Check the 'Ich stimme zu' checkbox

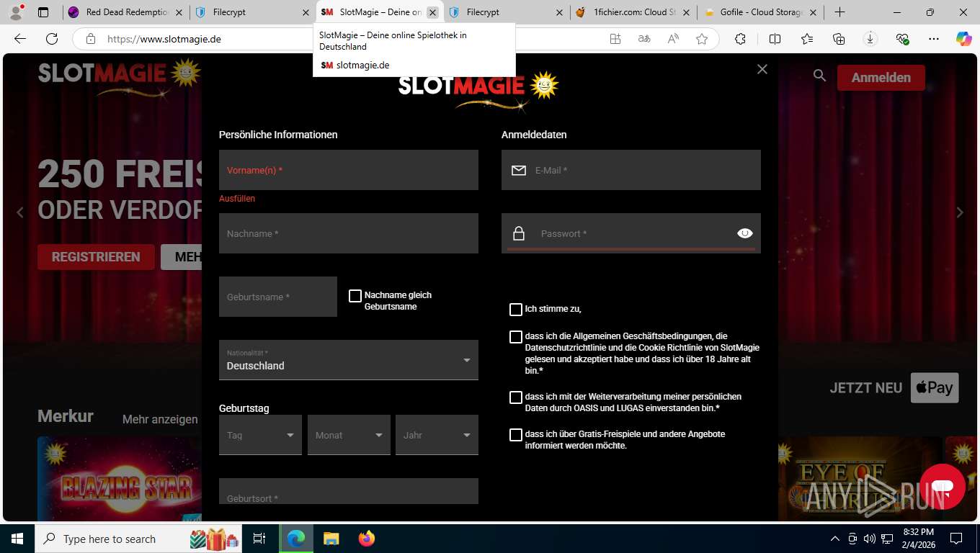[516, 310]
